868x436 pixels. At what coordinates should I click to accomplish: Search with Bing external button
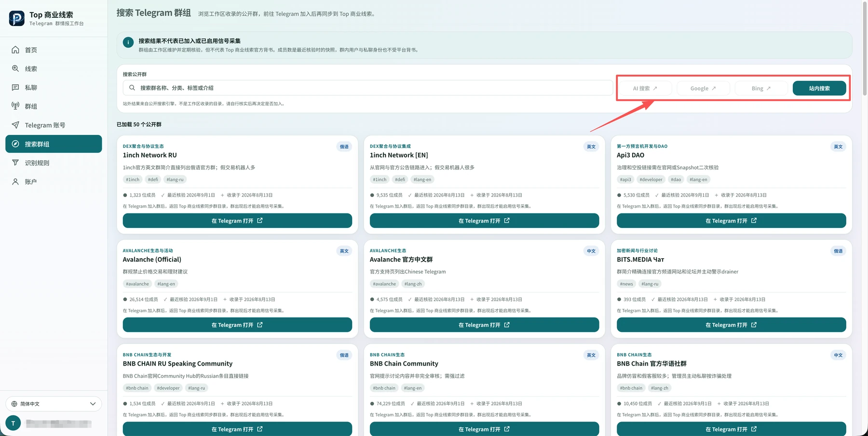click(761, 88)
